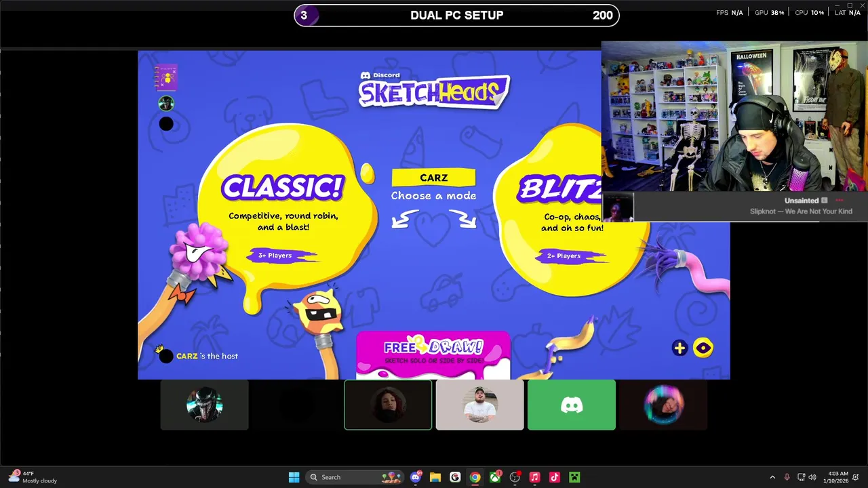This screenshot has height=488, width=868.
Task: Click the '3+ Players' label under Classic
Action: click(275, 256)
